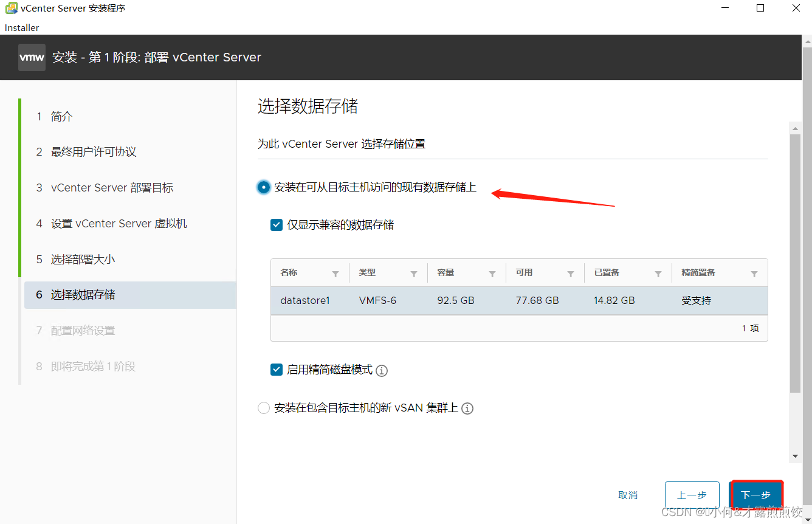Screen dimensions: 812x524
Task: Select step 6 选择数据存储
Action: coord(130,295)
